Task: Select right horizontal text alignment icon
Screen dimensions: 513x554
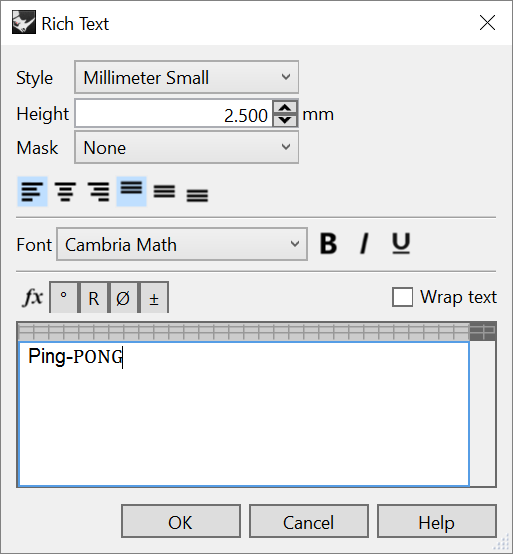Action: (98, 191)
